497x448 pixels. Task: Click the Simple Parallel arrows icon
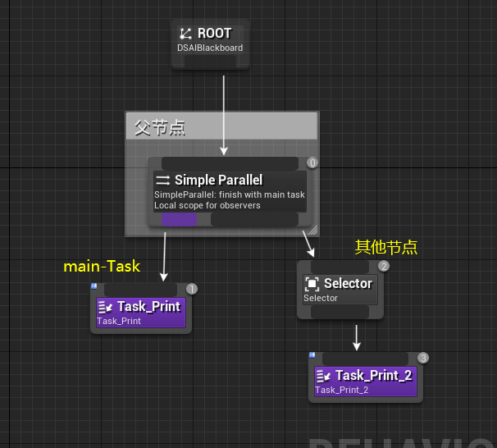[x=163, y=180]
